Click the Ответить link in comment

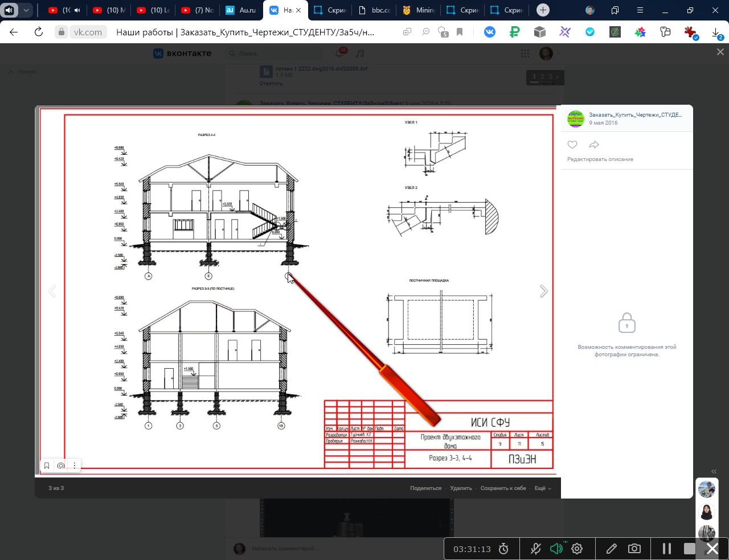pos(271,84)
